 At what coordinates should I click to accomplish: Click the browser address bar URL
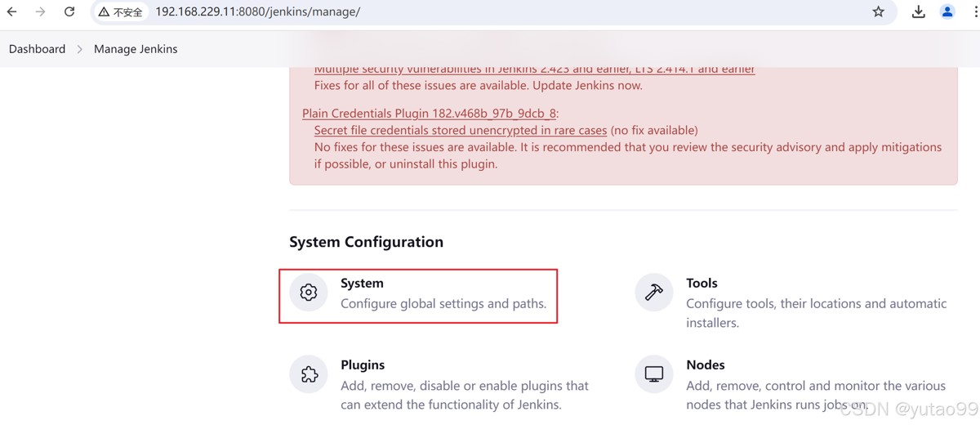click(257, 12)
